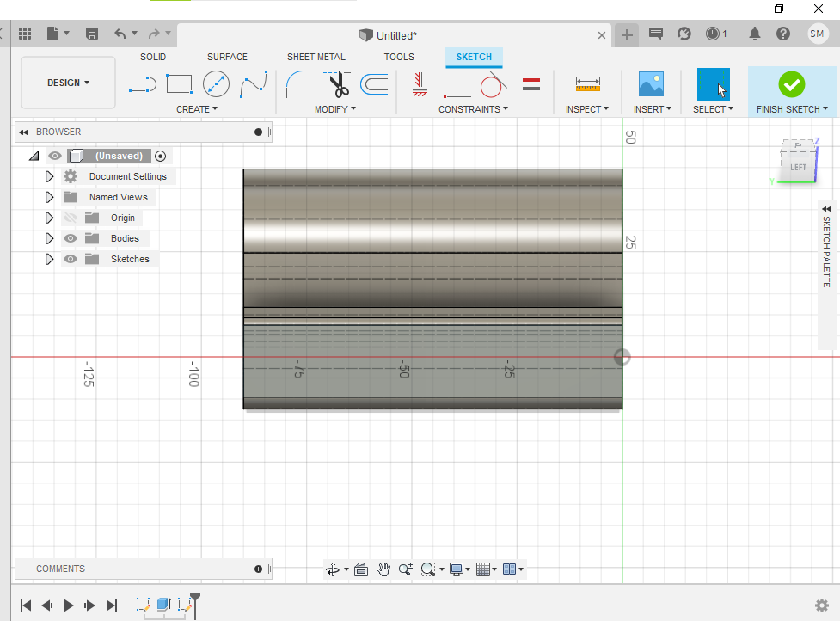Open the CREATE dropdown menu
840x621 pixels.
197,109
